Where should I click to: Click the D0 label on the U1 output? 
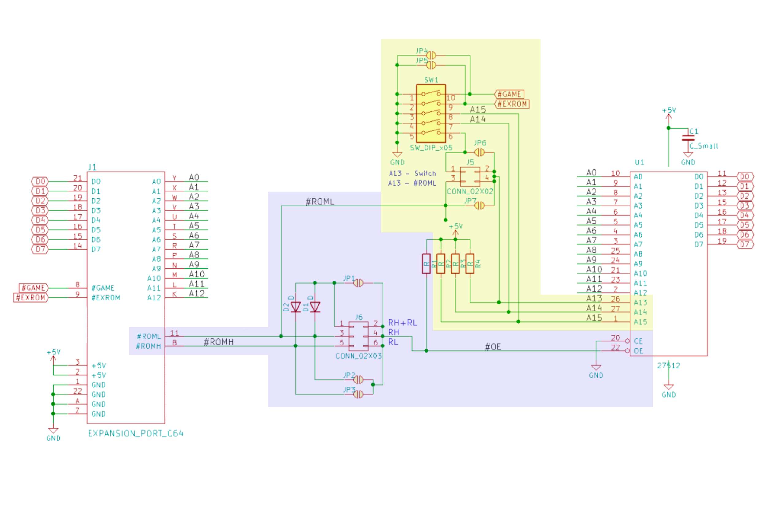pos(745,177)
